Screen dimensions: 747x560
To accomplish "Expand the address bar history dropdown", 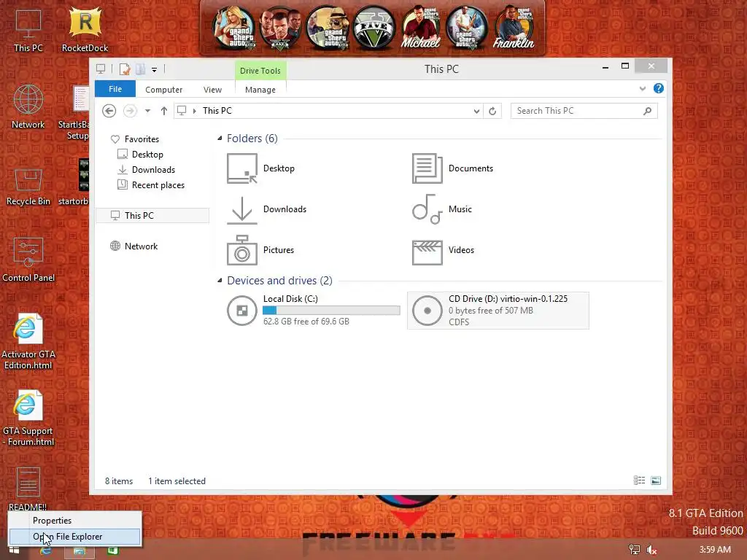I will (x=476, y=111).
